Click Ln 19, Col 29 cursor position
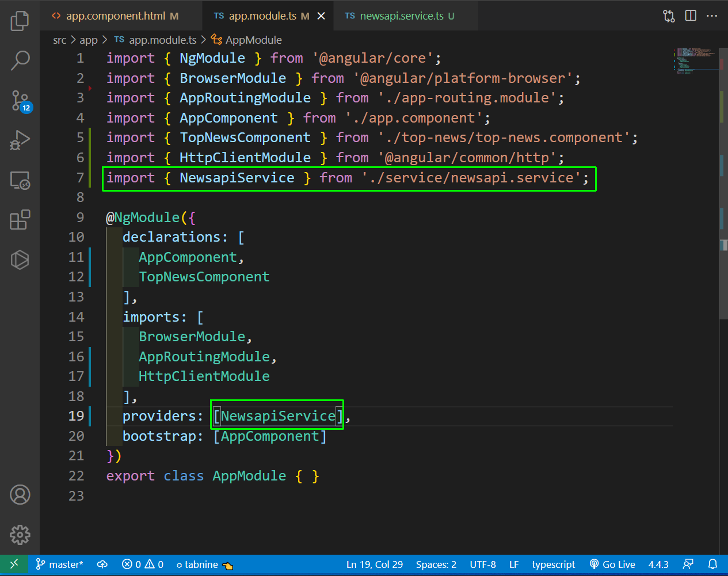The width and height of the screenshot is (728, 576). pos(375,564)
